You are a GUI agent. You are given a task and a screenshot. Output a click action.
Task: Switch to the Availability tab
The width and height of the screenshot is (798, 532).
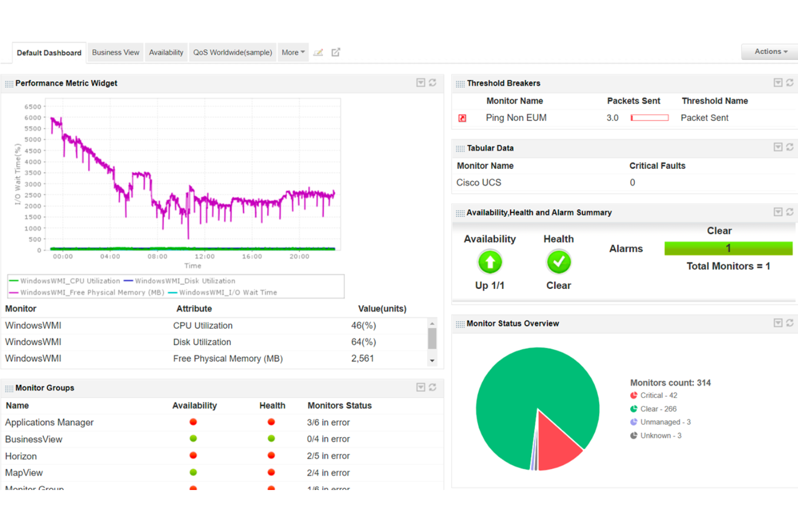(x=166, y=52)
